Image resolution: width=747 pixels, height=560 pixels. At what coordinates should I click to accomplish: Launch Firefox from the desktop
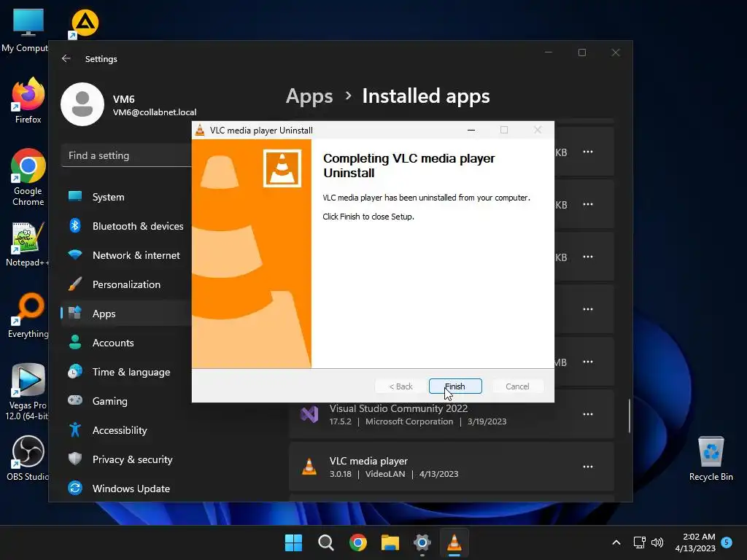coord(28,101)
